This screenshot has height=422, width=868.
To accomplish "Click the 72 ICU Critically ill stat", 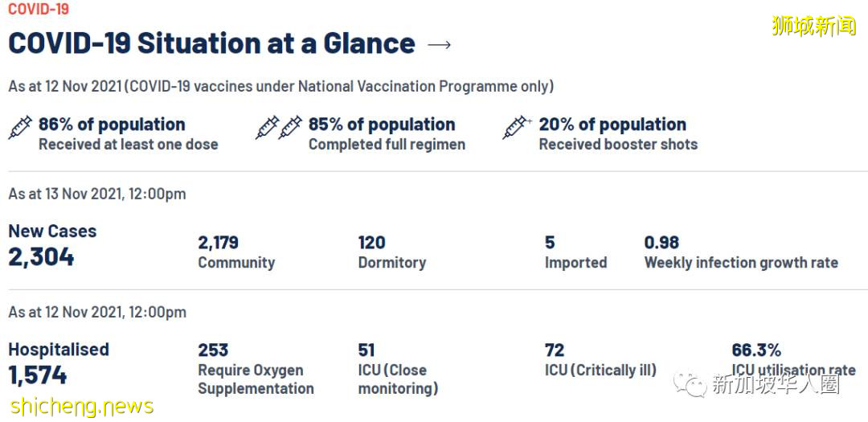I will pos(555,350).
